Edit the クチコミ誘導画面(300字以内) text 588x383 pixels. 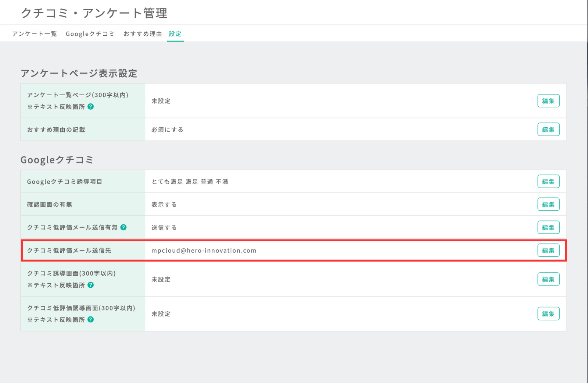(548, 279)
